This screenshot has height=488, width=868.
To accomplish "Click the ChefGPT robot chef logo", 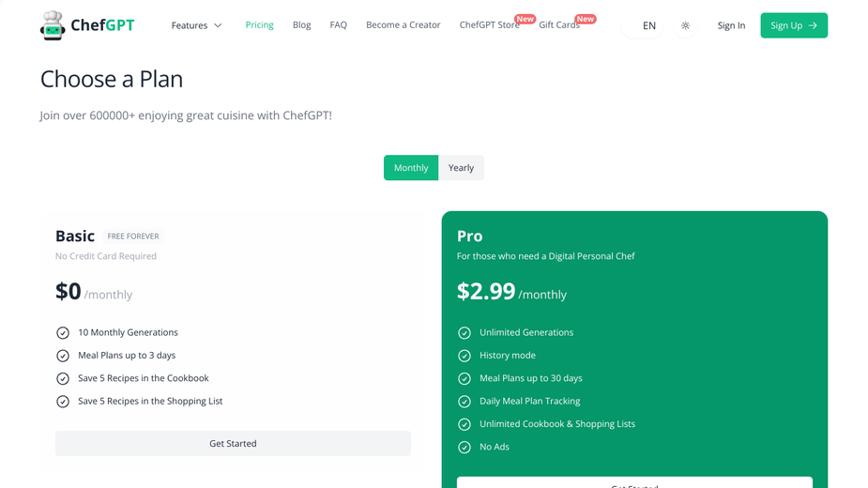I will click(53, 25).
